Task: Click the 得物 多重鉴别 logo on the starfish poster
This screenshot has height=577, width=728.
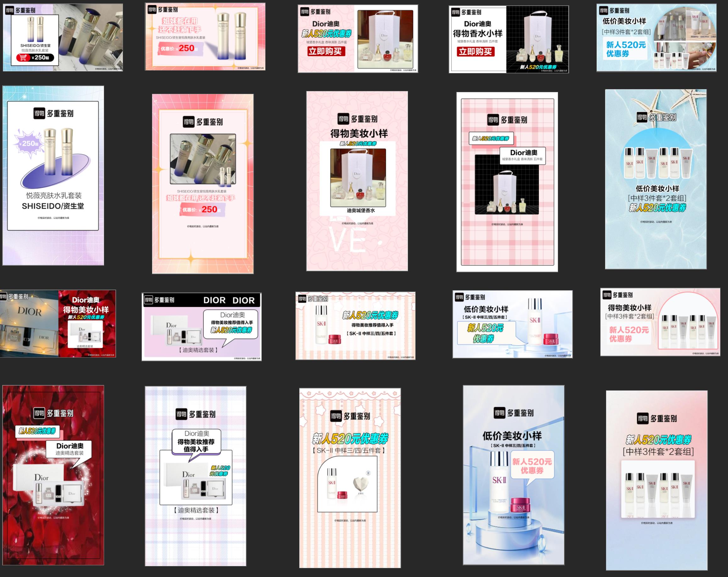Action: point(656,117)
